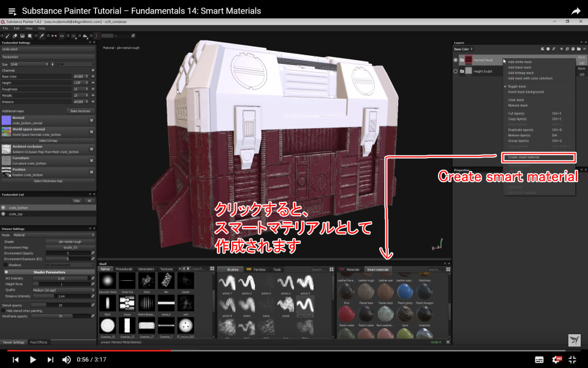Open the Edit menu
This screenshot has width=588, height=368.
pyautogui.click(x=17, y=28)
